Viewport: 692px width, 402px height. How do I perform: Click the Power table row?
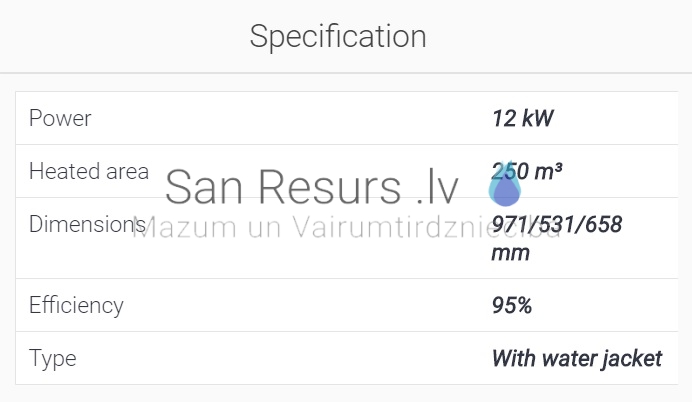coord(347,118)
